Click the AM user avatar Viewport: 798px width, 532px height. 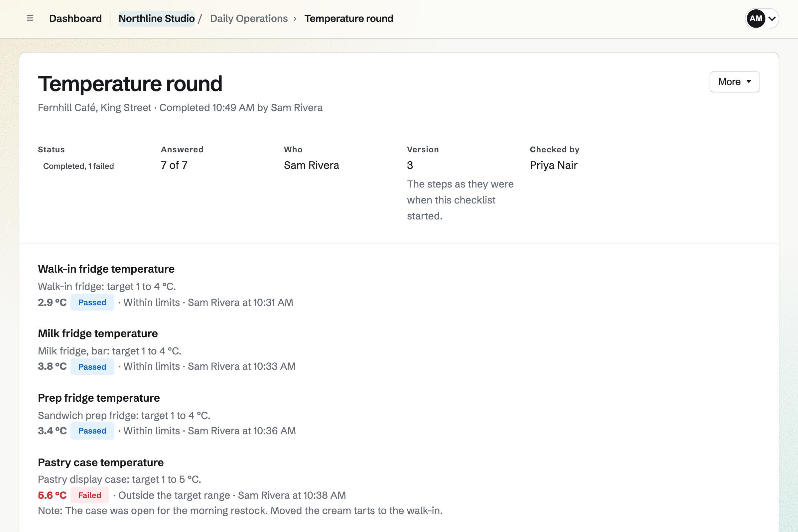pyautogui.click(x=755, y=19)
